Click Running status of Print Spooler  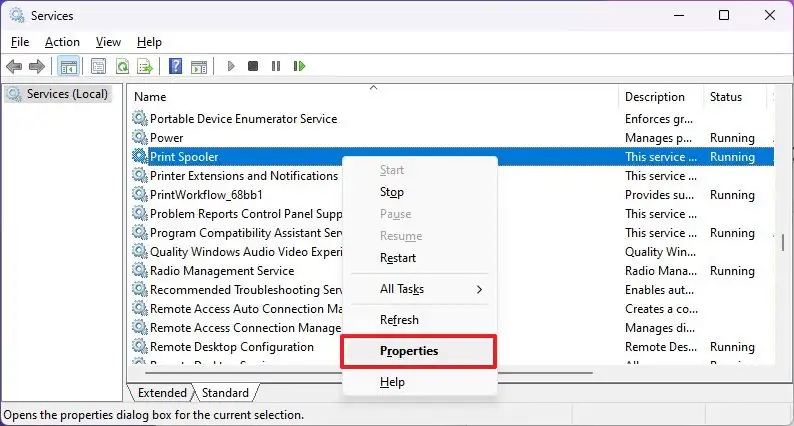click(x=732, y=157)
